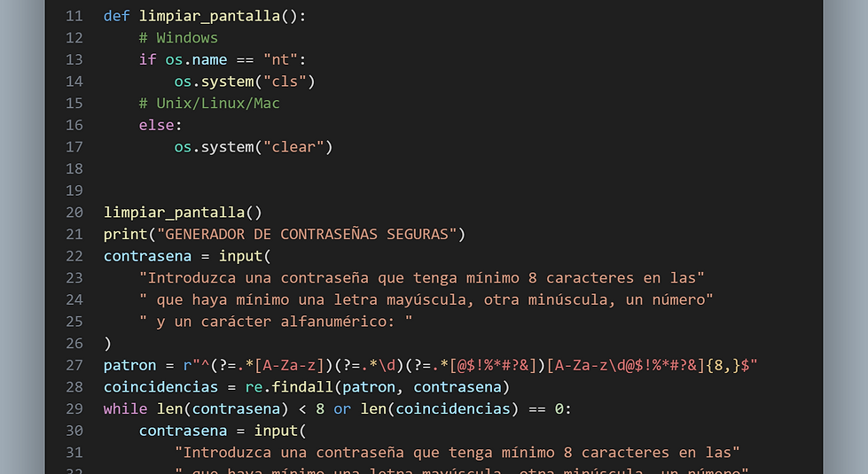Screen dimensions: 868x474
Task: Click line number 22
Action: (74, 256)
